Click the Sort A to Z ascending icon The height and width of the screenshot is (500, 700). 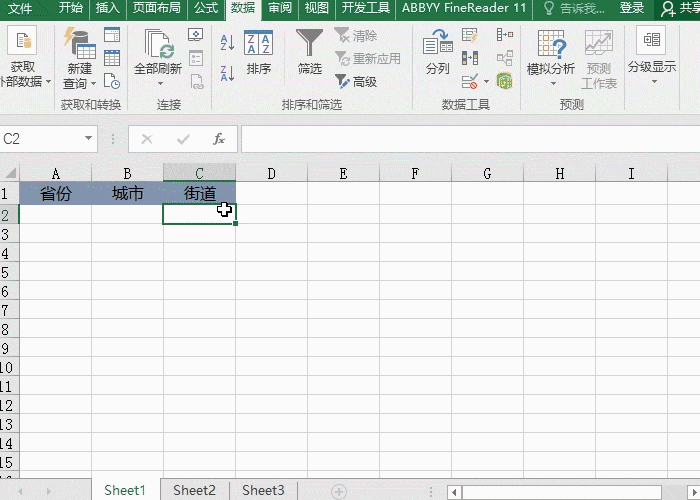[227, 43]
